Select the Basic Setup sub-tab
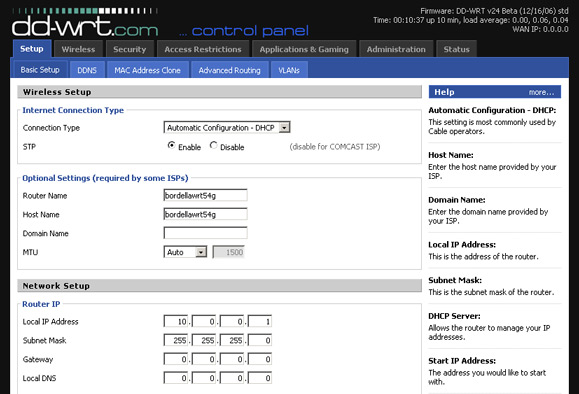This screenshot has height=394, width=579. pyautogui.click(x=40, y=70)
